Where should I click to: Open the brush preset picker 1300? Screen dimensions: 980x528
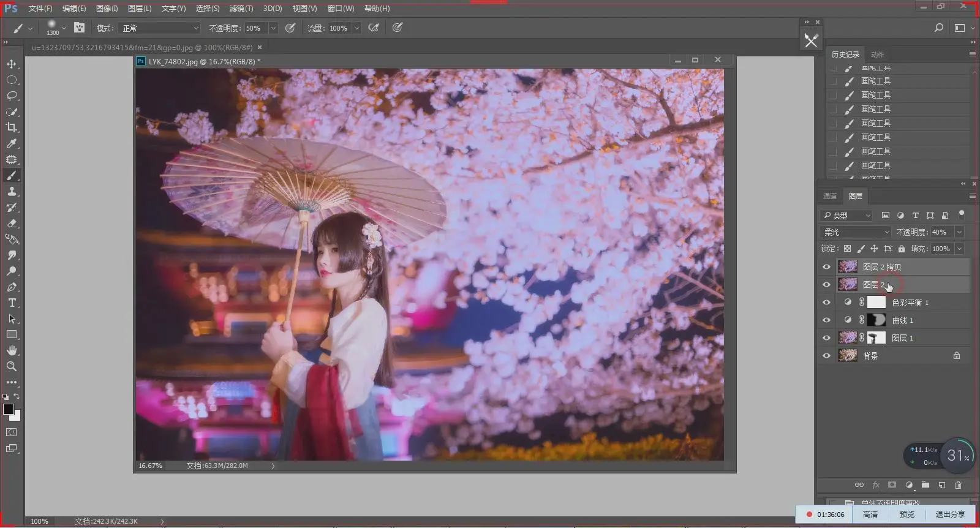(x=56, y=28)
